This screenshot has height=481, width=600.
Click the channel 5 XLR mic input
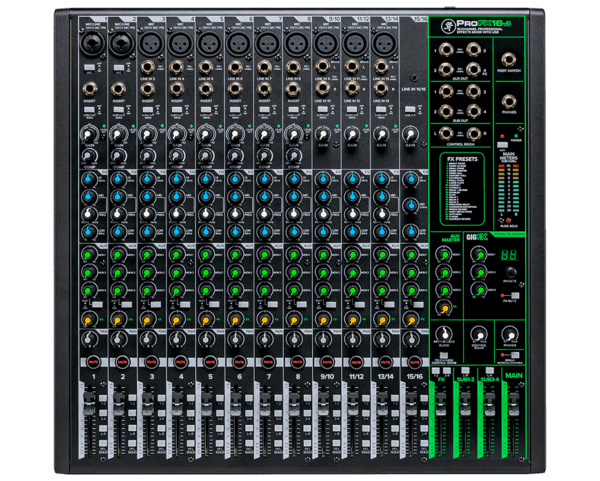coord(206,43)
